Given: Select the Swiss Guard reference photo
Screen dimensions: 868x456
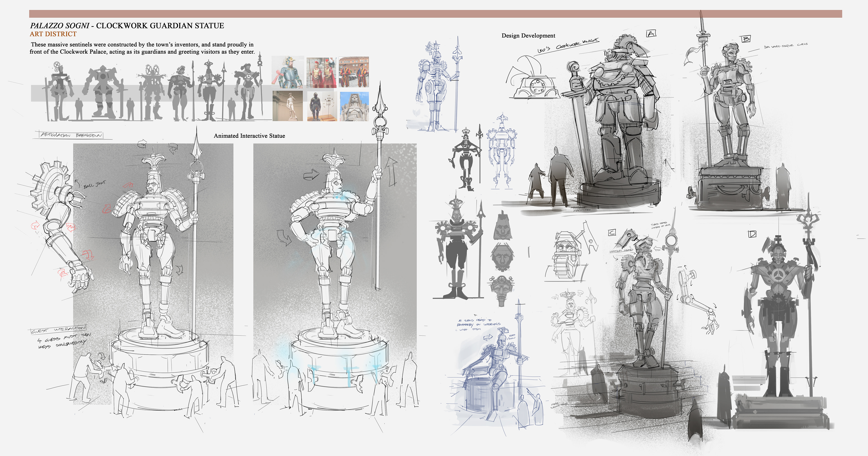Looking at the screenshot, I should (354, 72).
